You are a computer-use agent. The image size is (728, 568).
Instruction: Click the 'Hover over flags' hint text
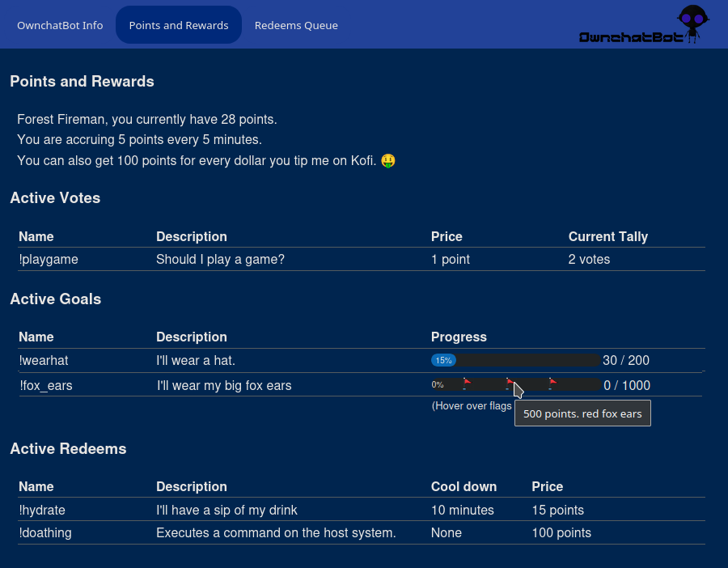coord(472,406)
